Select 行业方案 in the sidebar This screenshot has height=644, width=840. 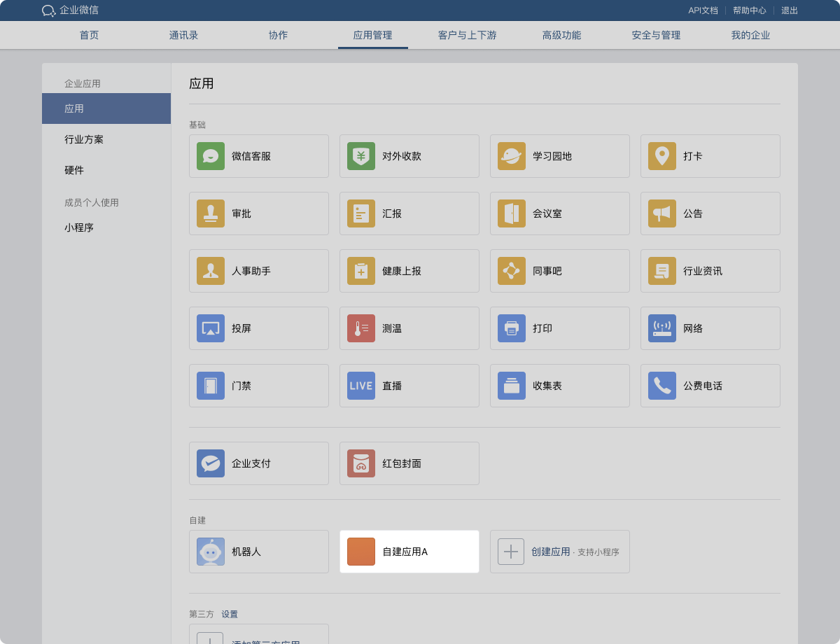(84, 139)
